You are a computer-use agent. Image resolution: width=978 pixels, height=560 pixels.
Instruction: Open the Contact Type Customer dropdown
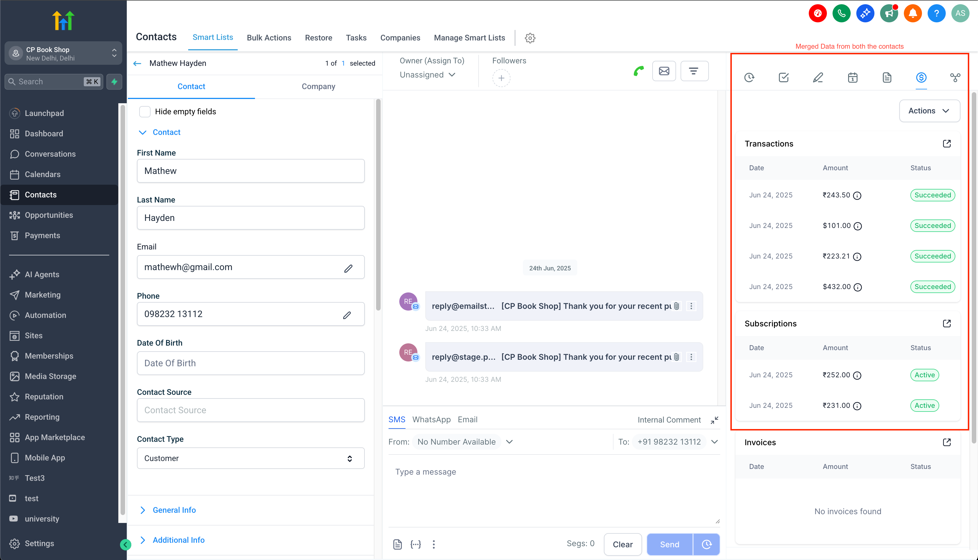tap(250, 458)
